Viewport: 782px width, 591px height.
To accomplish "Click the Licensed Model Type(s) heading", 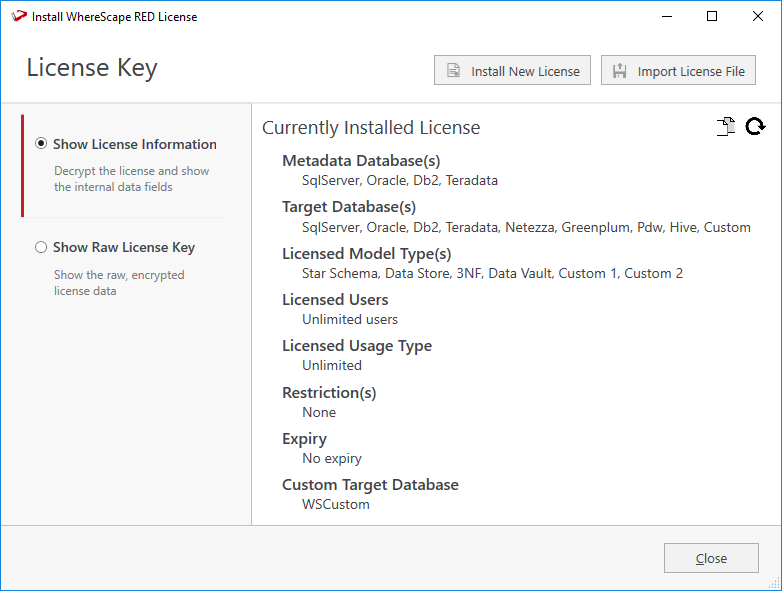I will click(366, 253).
